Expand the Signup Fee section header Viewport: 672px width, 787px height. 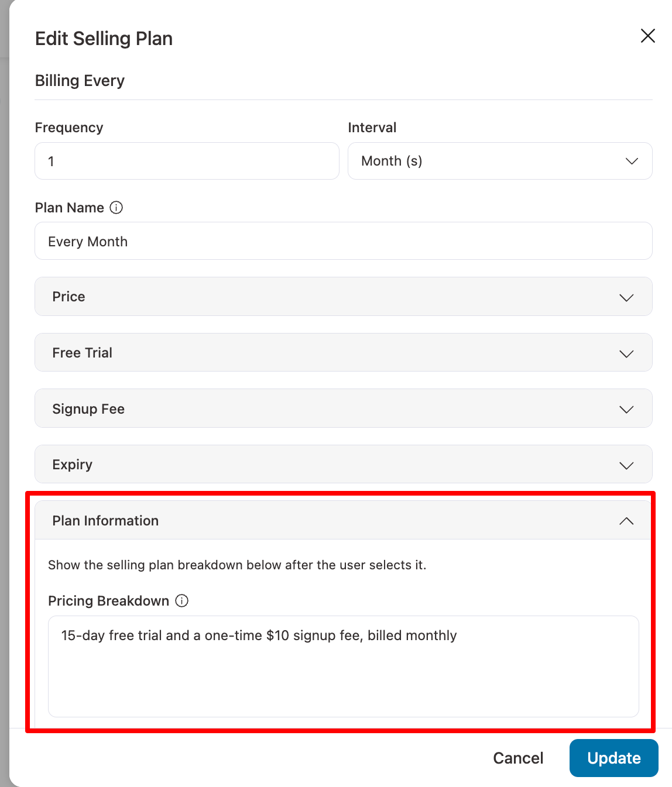pyautogui.click(x=343, y=408)
